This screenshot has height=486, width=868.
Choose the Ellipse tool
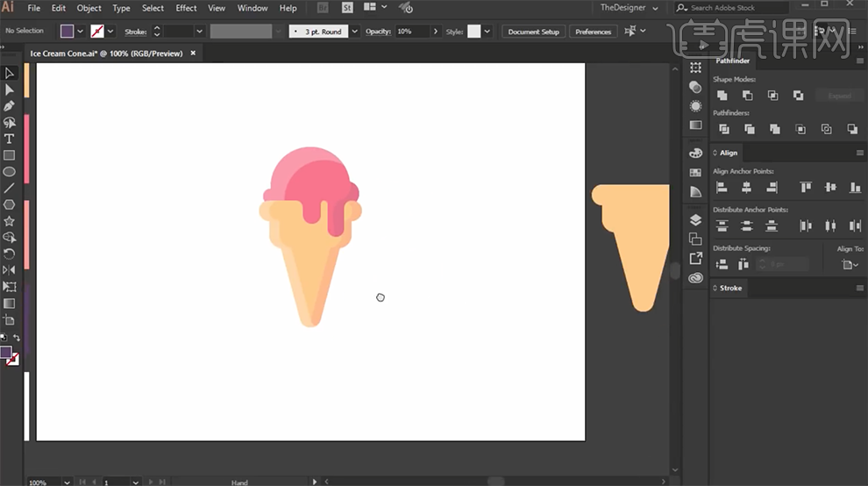(10, 172)
